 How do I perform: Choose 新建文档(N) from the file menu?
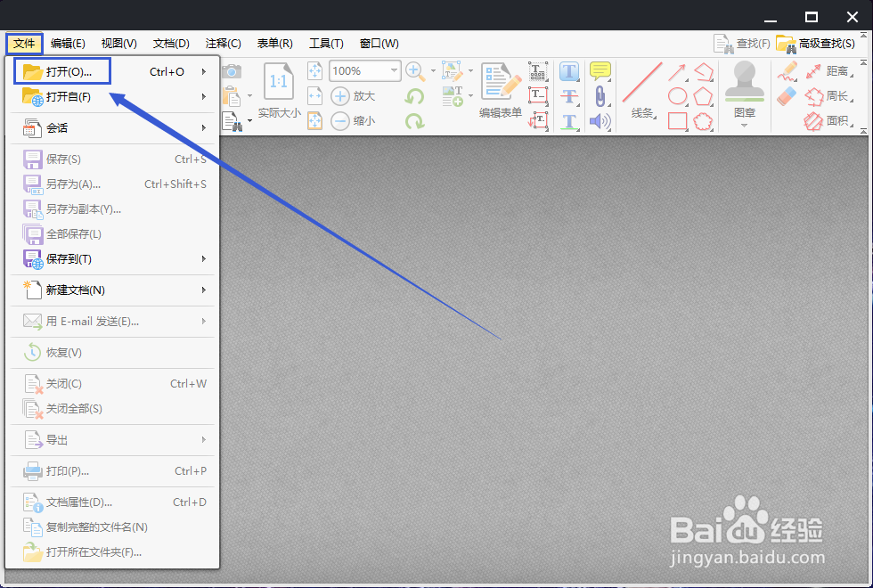click(x=112, y=290)
